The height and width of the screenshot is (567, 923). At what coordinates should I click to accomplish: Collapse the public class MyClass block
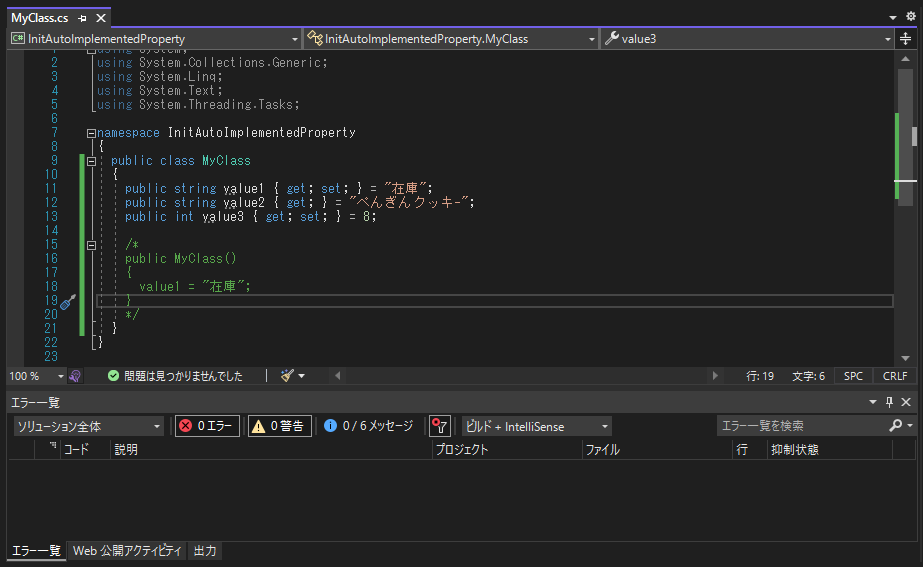pos(91,161)
